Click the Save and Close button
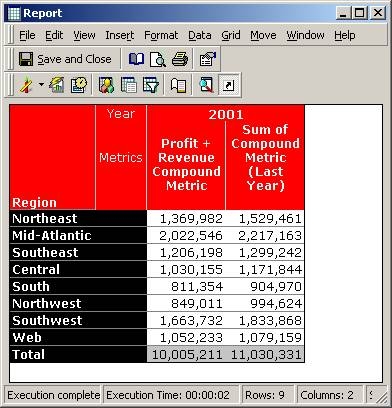The width and height of the screenshot is (392, 408). click(x=65, y=59)
